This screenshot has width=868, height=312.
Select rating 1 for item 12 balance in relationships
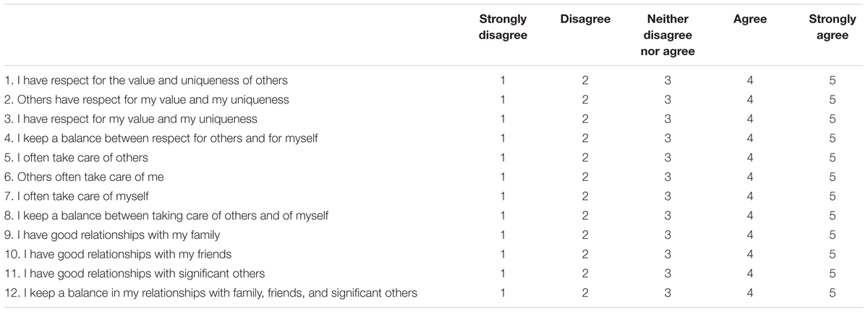(502, 292)
